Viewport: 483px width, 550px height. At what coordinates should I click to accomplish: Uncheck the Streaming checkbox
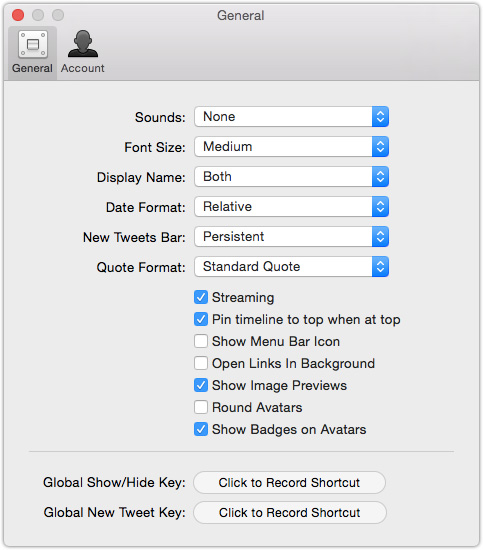pyautogui.click(x=201, y=297)
